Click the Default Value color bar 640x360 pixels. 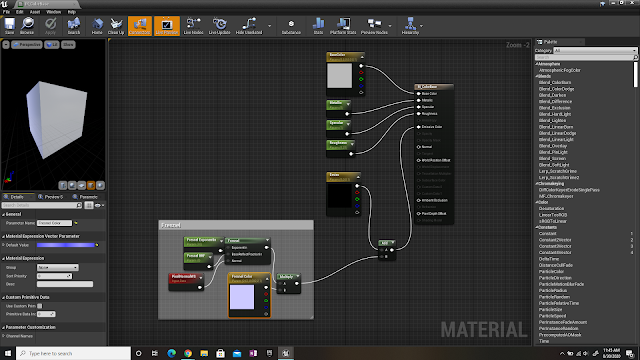(x=65, y=245)
